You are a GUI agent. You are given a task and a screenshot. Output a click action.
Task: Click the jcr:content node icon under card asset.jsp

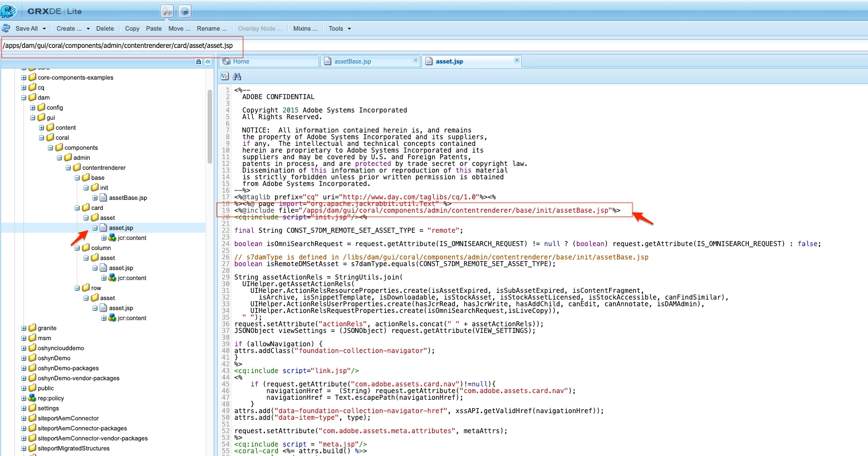click(112, 238)
